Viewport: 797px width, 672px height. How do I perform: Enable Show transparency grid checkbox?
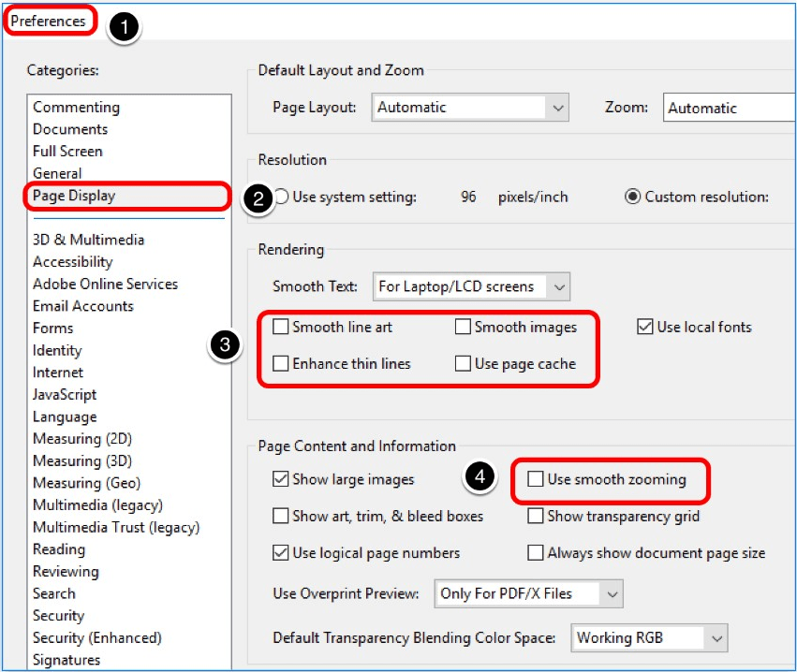pyautogui.click(x=536, y=517)
